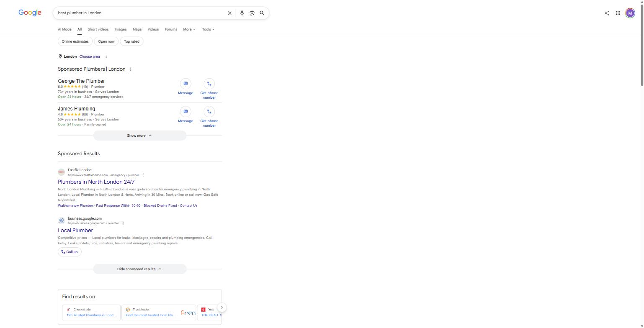
Task: Show next Find results on cards
Action: tap(222, 307)
